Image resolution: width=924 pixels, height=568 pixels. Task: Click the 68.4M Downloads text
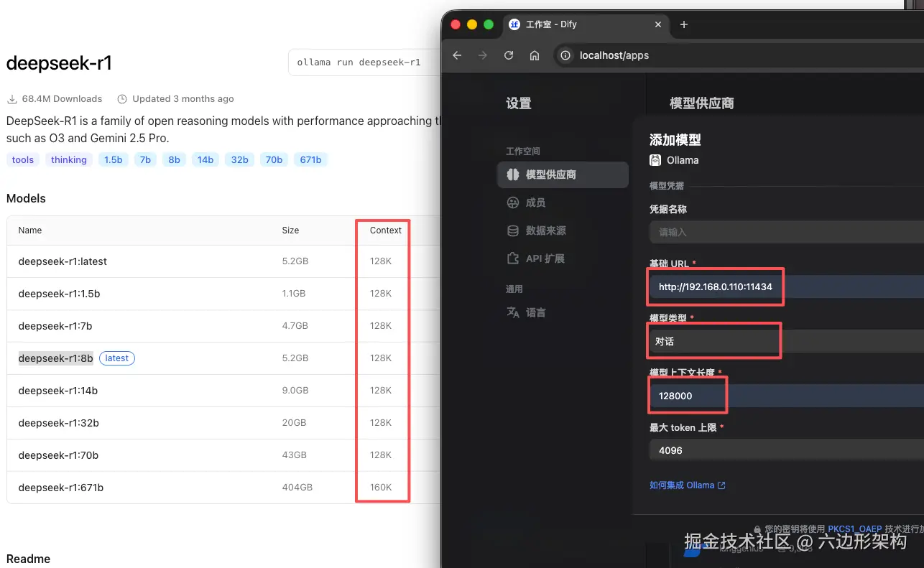(62, 99)
